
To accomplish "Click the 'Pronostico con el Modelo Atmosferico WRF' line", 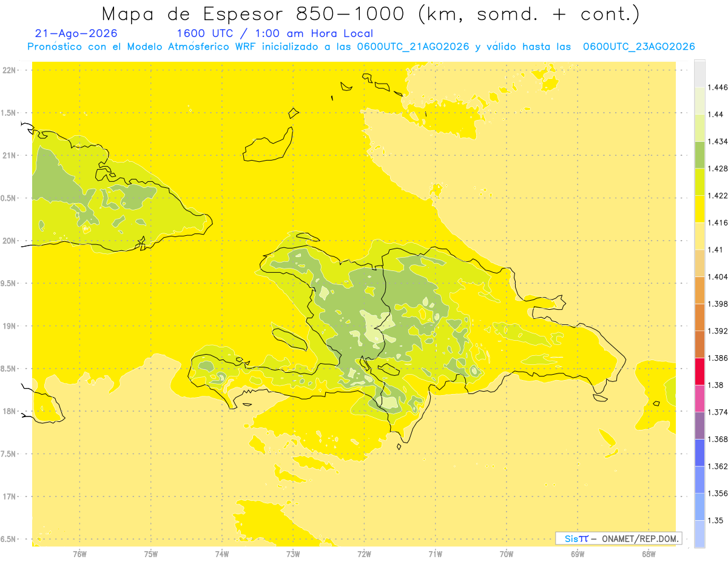I will click(361, 47).
